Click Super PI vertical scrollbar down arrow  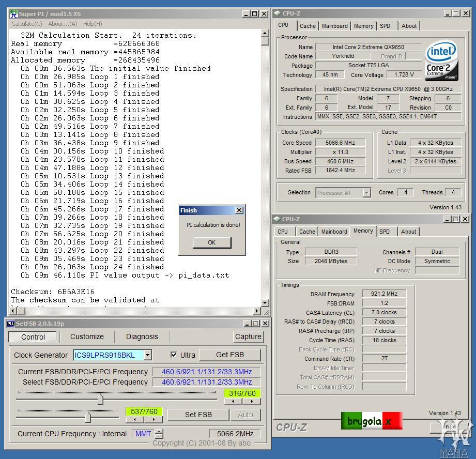[265, 303]
